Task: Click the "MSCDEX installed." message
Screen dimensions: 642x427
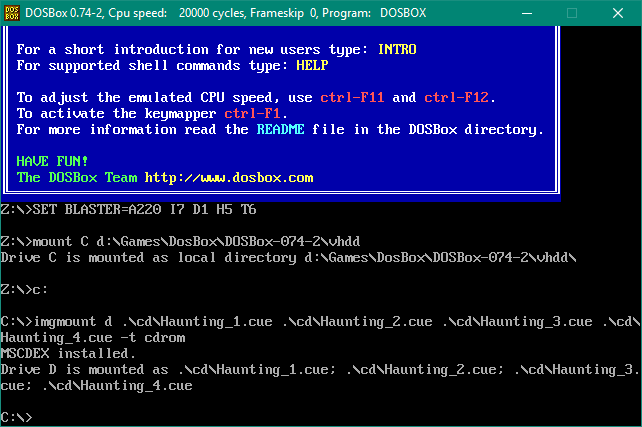Action: point(69,353)
